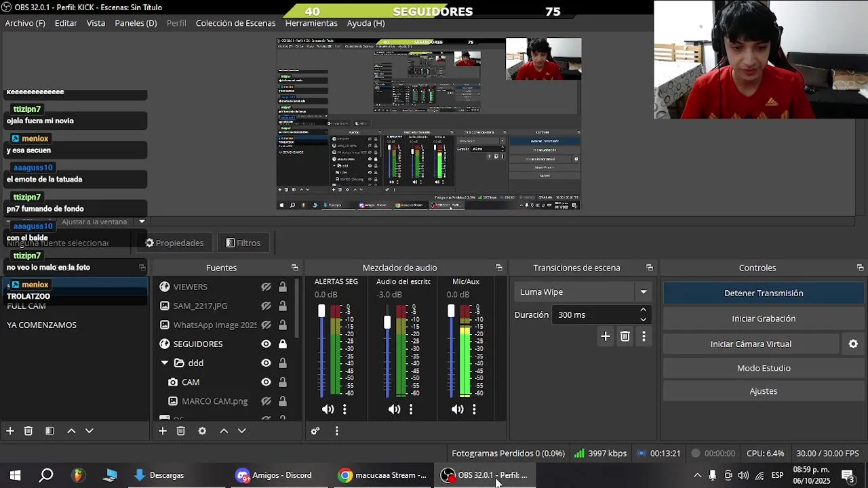The width and height of the screenshot is (868, 488).
Task: Undock the Fuentes panel
Action: [x=295, y=268]
